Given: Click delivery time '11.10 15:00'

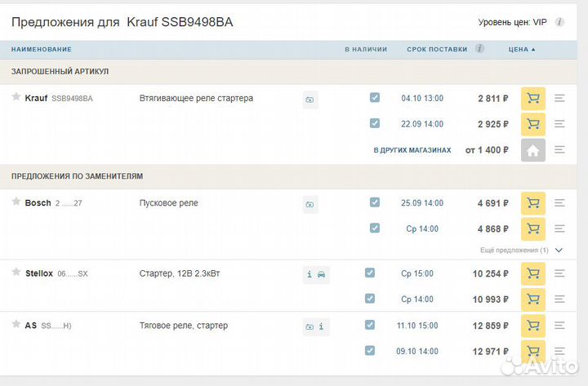Looking at the screenshot, I should click(417, 326).
